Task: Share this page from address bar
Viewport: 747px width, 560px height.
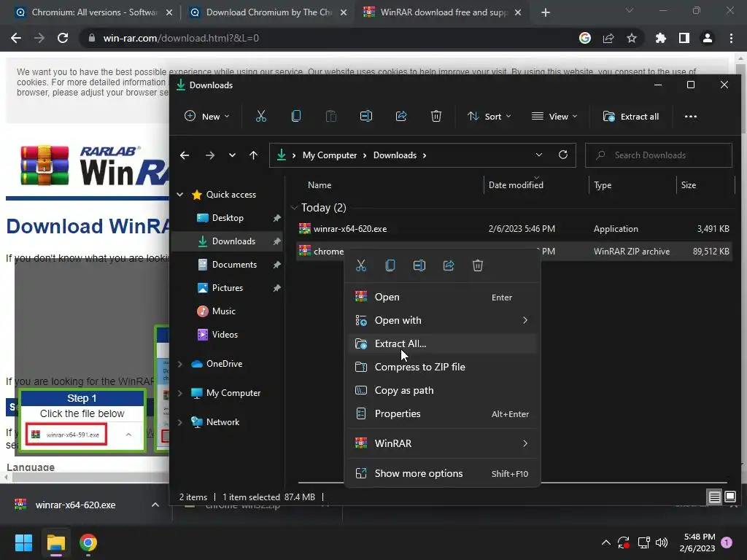Action: coord(608,38)
